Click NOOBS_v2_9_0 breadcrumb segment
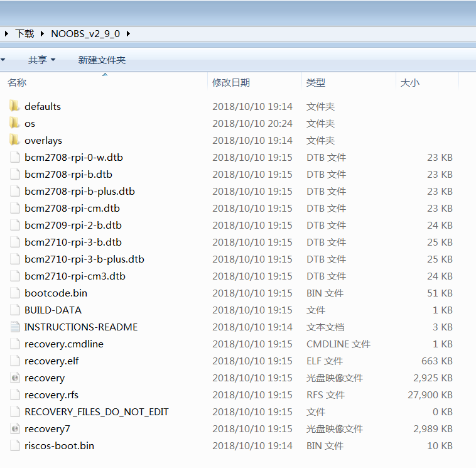This screenshot has height=468, width=476. (85, 33)
